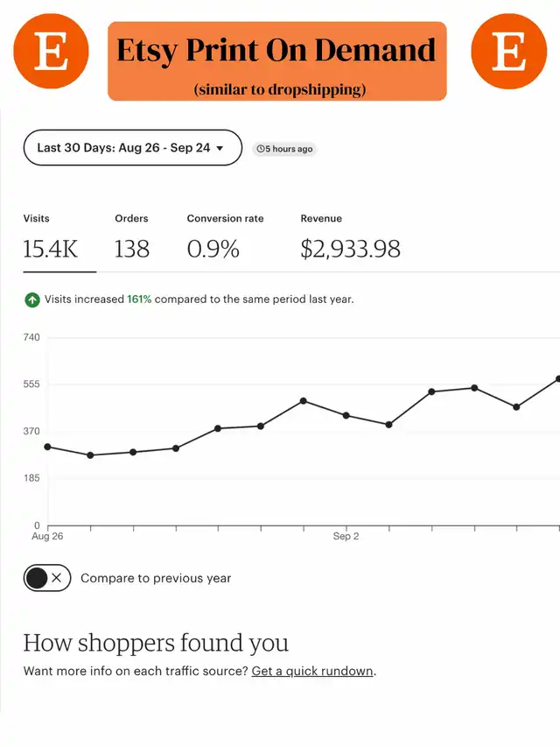Click the Aug 26 data point on chart
The image size is (560, 747).
pos(47,447)
